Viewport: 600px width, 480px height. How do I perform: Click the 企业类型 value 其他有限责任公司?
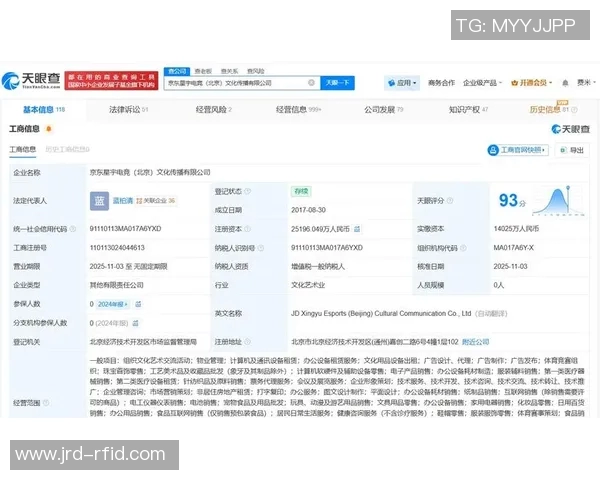(117, 285)
